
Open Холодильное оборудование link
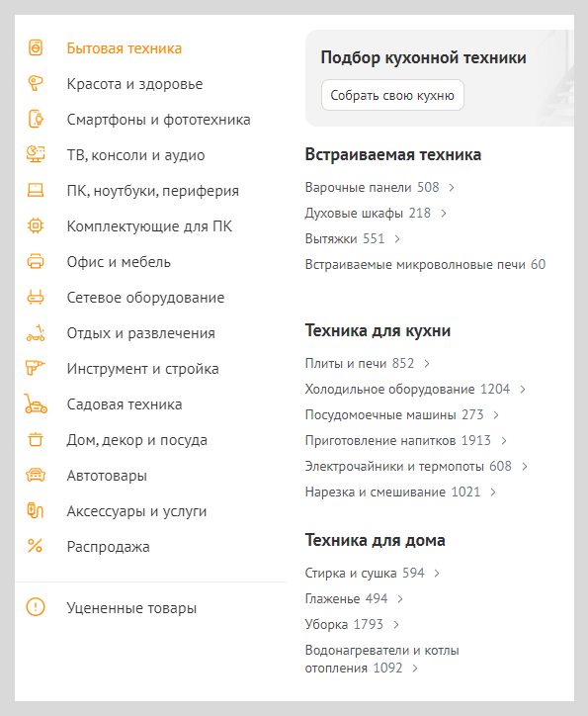point(389,389)
